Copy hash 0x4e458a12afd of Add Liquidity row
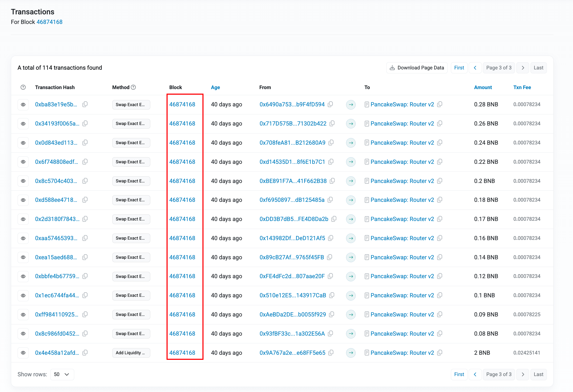The width and height of the screenshot is (573, 392). tap(85, 353)
